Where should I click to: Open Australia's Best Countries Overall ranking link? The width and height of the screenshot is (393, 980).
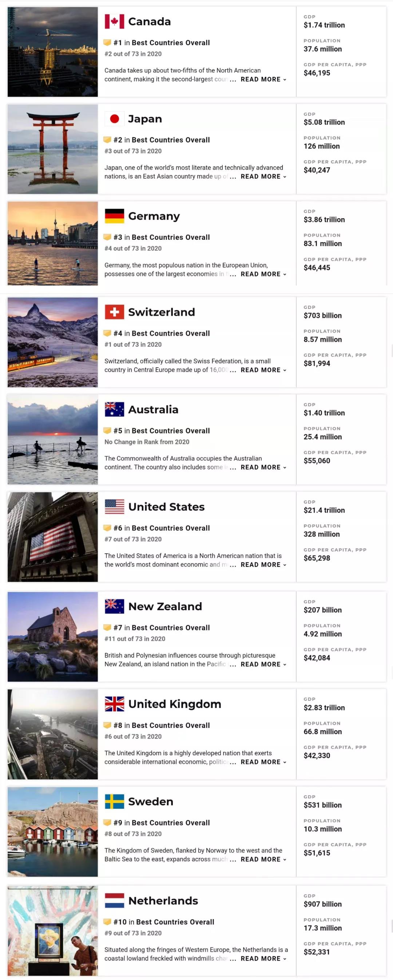coord(171,431)
